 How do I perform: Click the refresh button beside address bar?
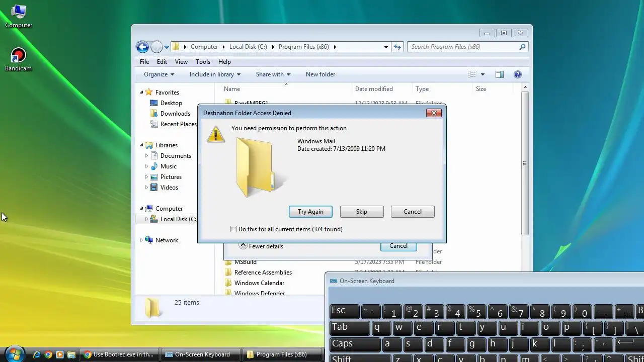point(397,47)
